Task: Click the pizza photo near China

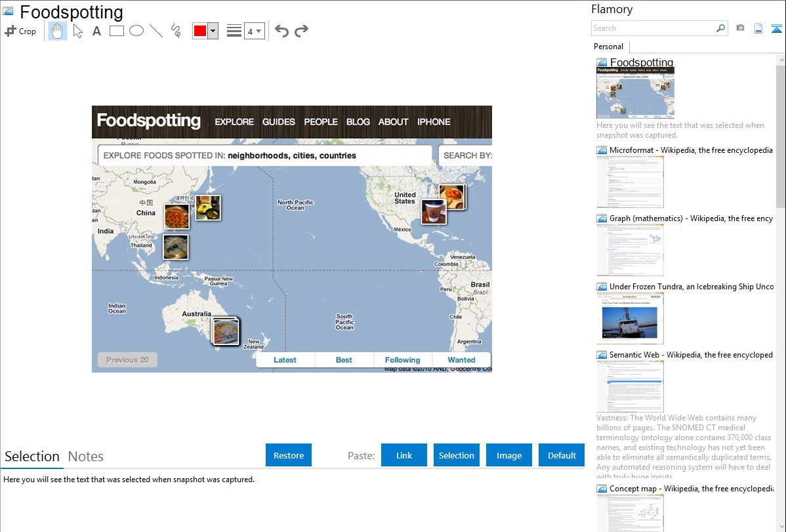Action: click(177, 216)
